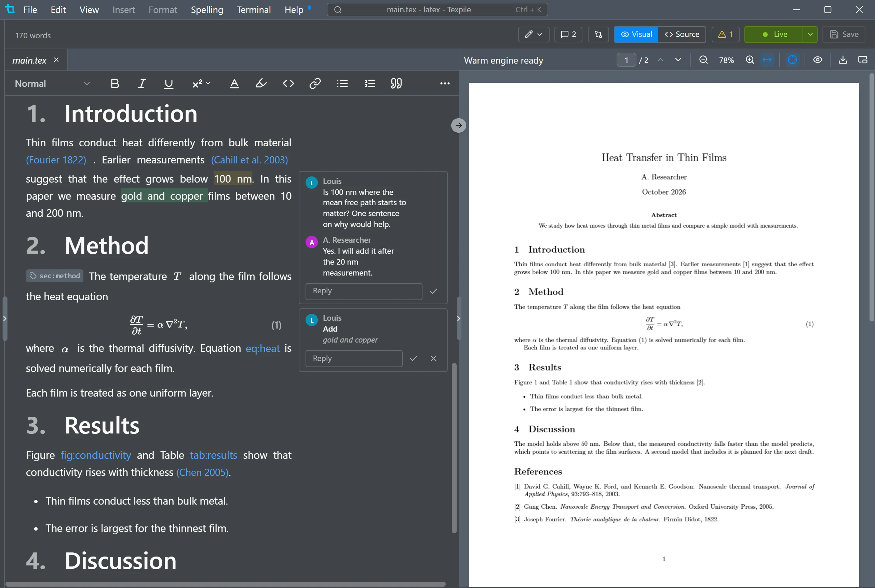
Task: Follow the fig:conductivity reference
Action: pos(96,455)
